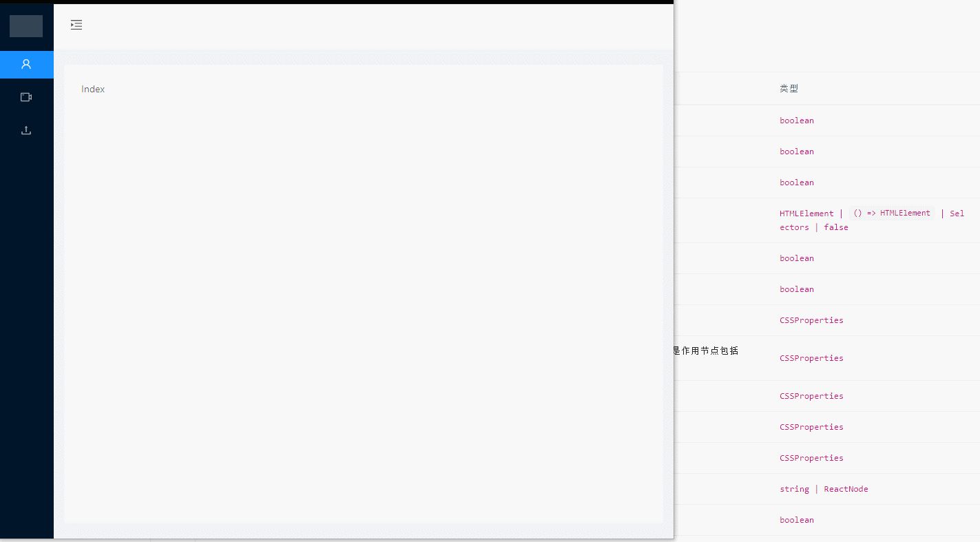Click the boolean entry below 'string | ReactNode'
The width and height of the screenshot is (980, 542).
click(x=797, y=520)
